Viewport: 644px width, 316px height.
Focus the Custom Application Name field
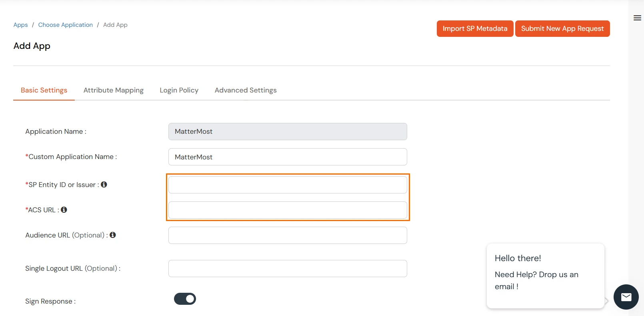coord(288,157)
